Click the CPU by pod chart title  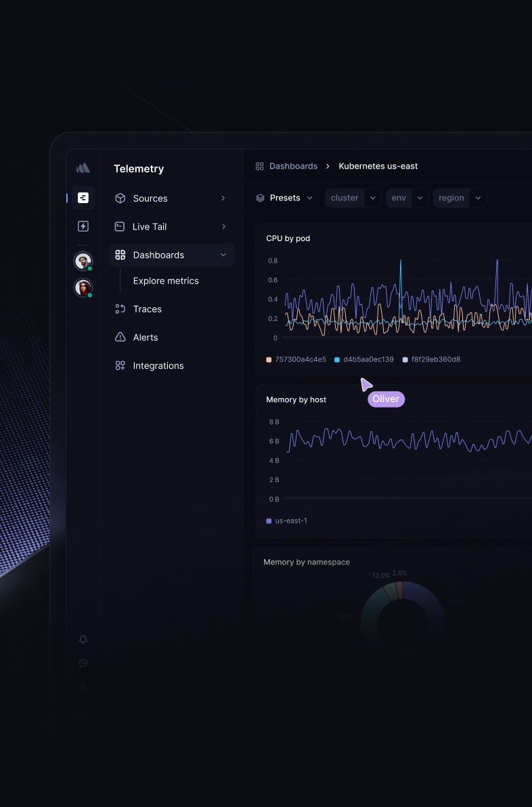pos(288,238)
